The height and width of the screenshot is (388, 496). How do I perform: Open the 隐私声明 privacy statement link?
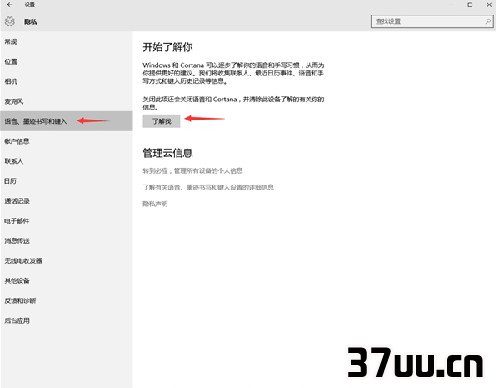click(155, 204)
